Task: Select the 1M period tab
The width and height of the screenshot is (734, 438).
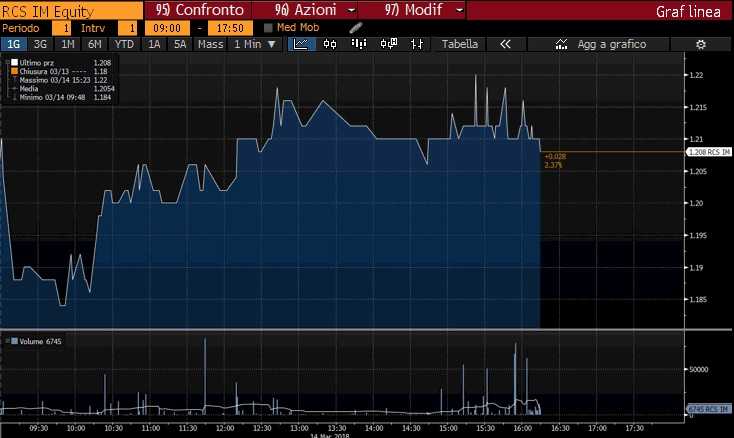Action: pyautogui.click(x=68, y=45)
